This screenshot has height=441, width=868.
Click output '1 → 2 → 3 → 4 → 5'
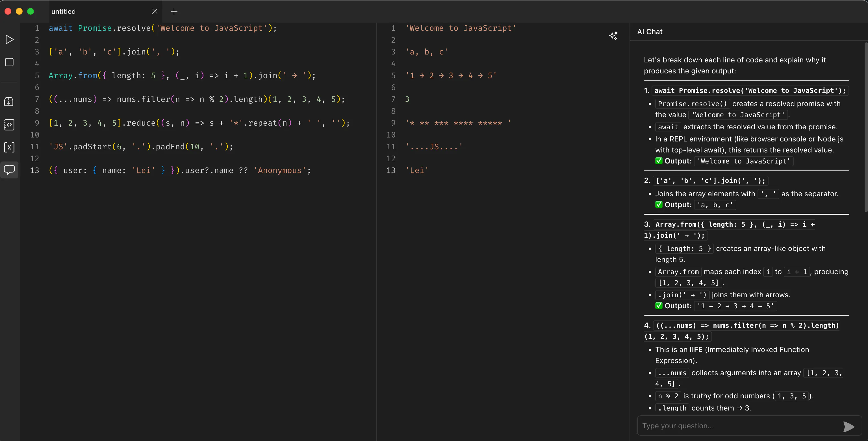[x=451, y=75]
